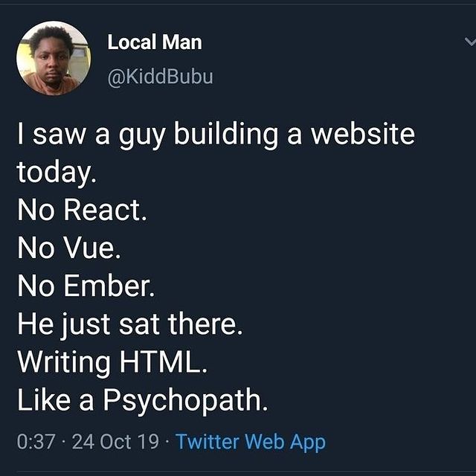Viewport: 476px width, 476px height.
Task: Click the line 'No React.'
Action: click(82, 210)
